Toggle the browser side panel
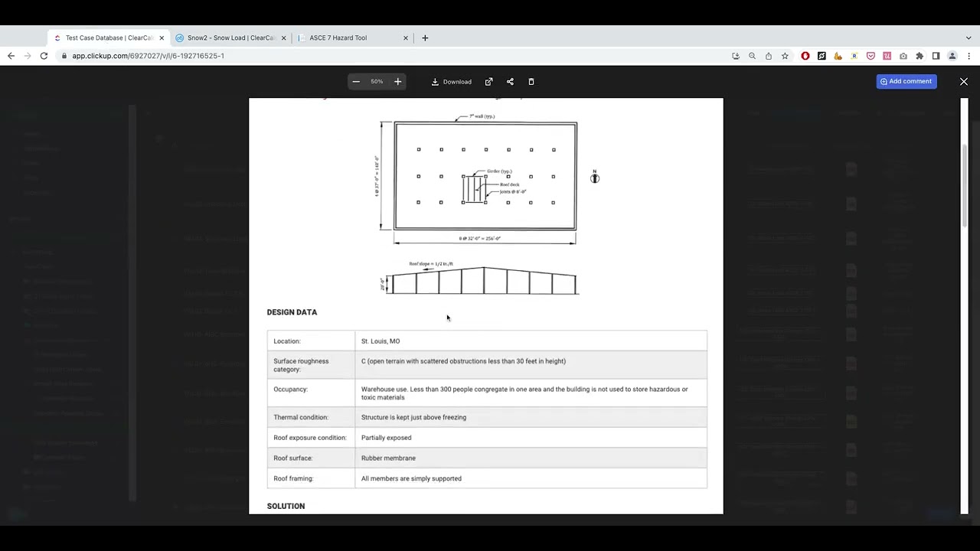This screenshot has height=551, width=980. [936, 56]
